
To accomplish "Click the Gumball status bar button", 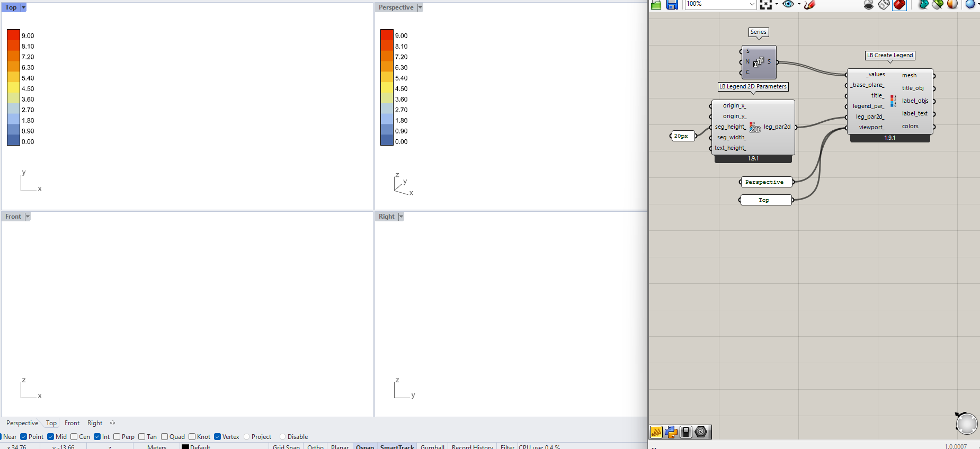I will [x=432, y=447].
